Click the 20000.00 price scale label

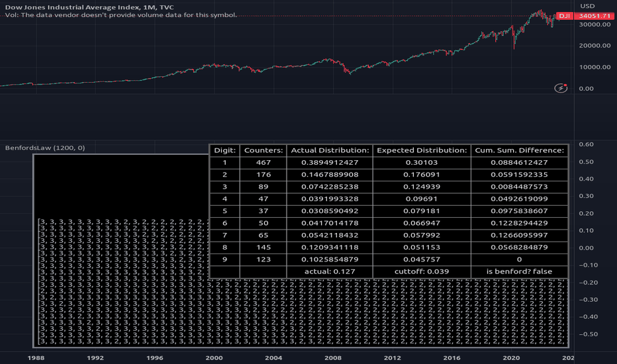(x=594, y=46)
